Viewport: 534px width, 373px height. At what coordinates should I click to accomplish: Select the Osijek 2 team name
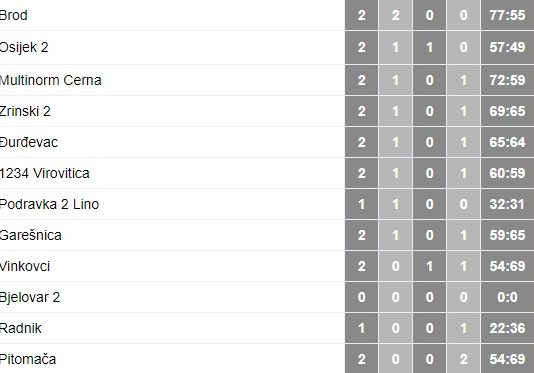pos(24,47)
